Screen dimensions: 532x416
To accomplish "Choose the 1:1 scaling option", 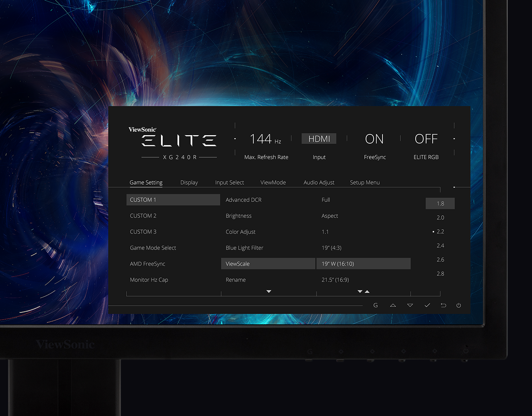I will coord(325,232).
